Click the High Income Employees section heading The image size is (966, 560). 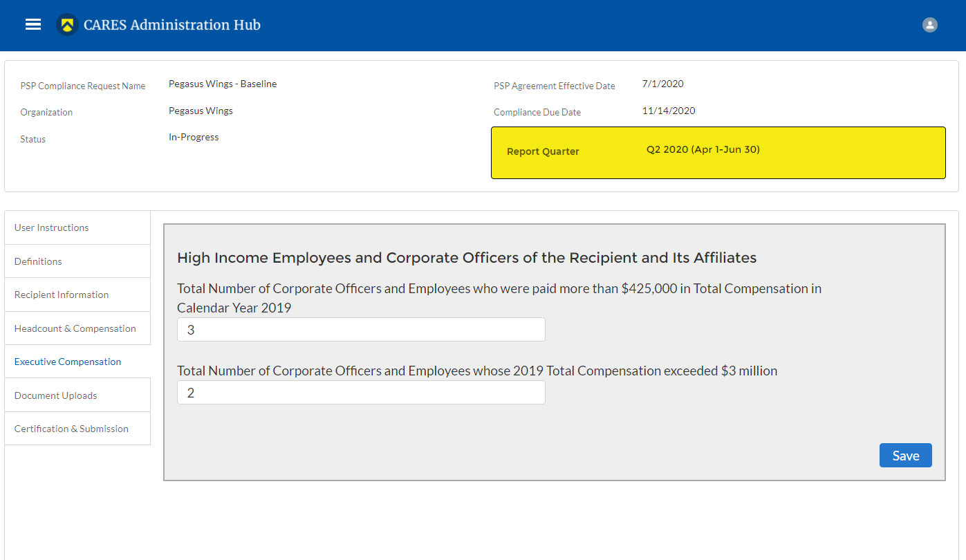click(467, 258)
